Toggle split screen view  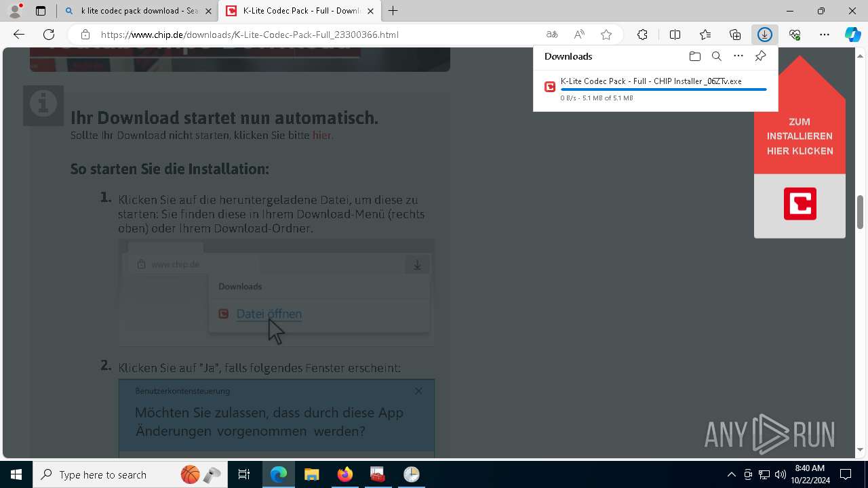(675, 35)
